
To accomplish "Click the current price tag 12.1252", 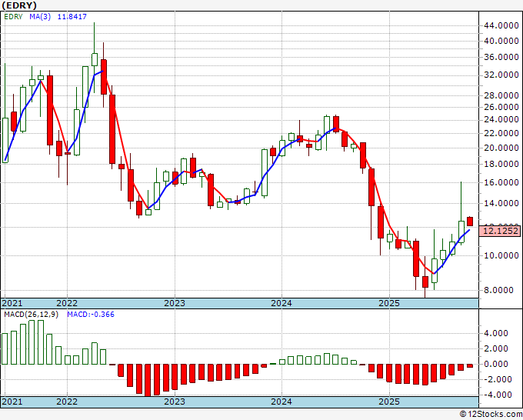I will (x=500, y=231).
